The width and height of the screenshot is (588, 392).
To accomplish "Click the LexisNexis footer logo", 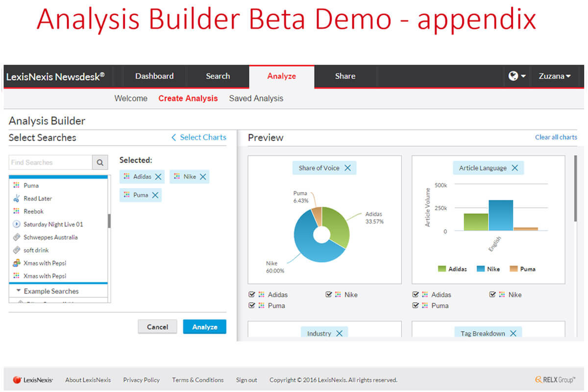I will (33, 380).
